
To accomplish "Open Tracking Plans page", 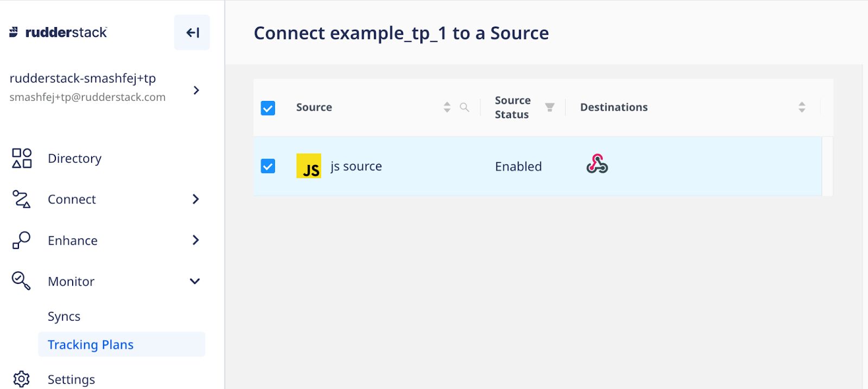I will tap(122, 345).
